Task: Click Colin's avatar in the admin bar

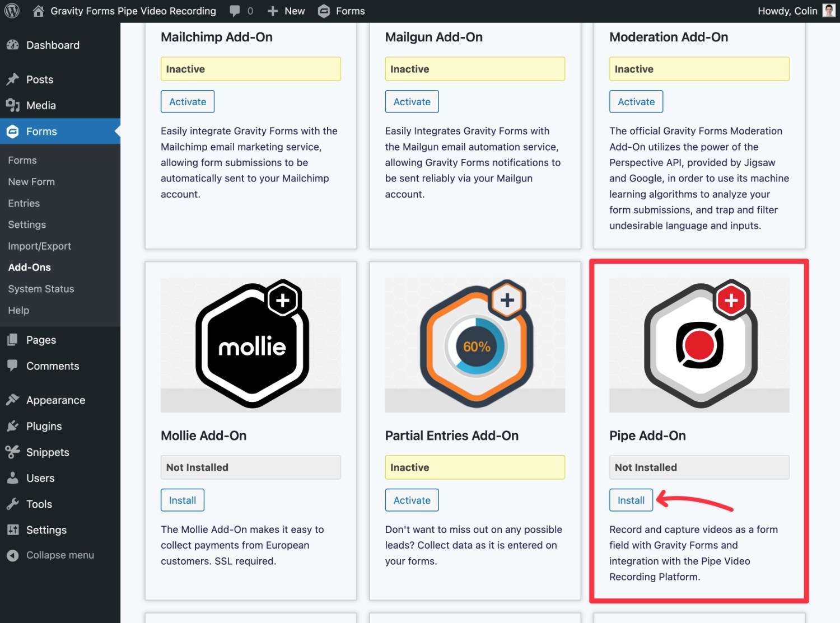Action: pos(829,11)
